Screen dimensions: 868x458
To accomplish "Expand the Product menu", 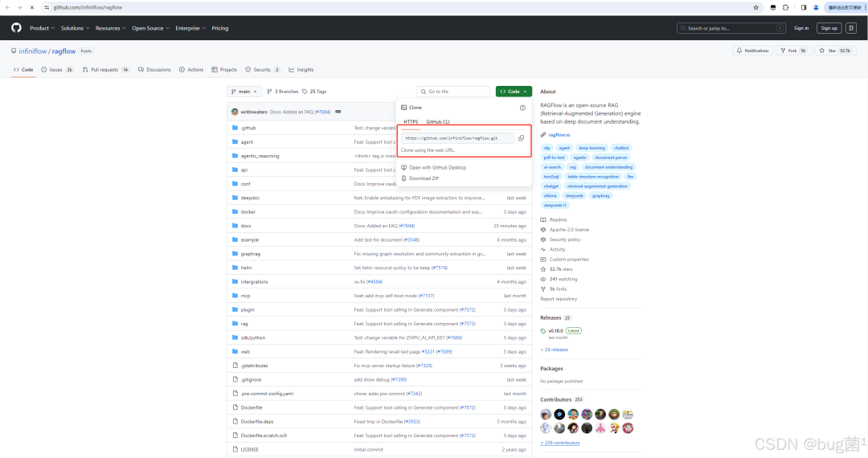I will [x=42, y=28].
